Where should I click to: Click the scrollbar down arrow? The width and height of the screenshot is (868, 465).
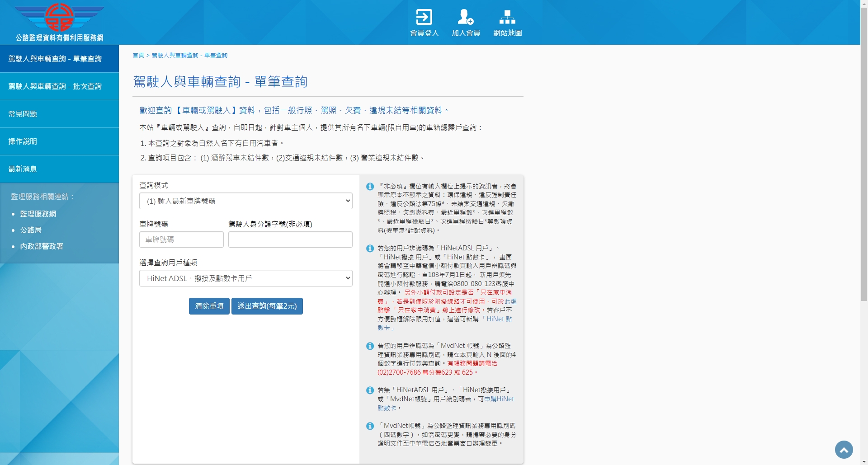(x=864, y=461)
